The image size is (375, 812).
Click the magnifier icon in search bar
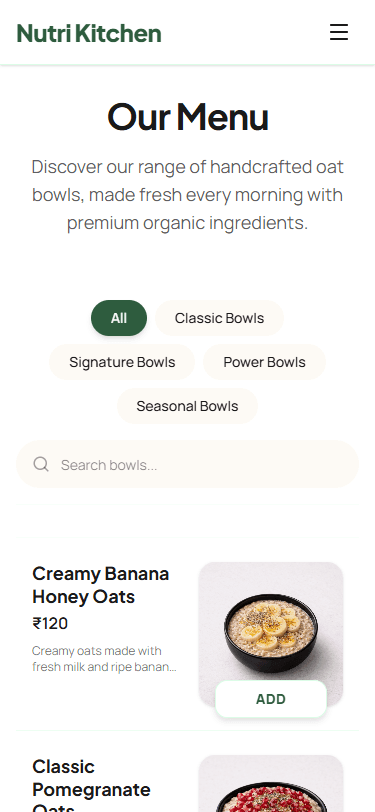point(41,464)
